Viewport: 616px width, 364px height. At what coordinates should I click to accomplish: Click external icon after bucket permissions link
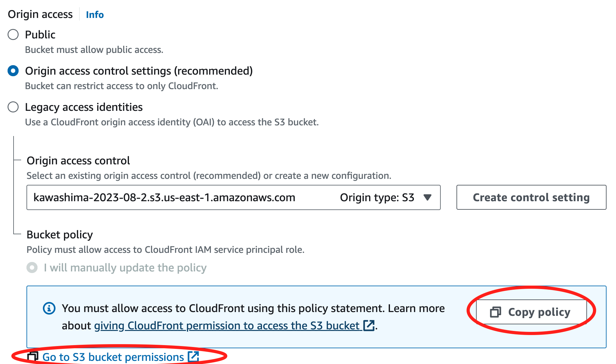[x=193, y=357]
